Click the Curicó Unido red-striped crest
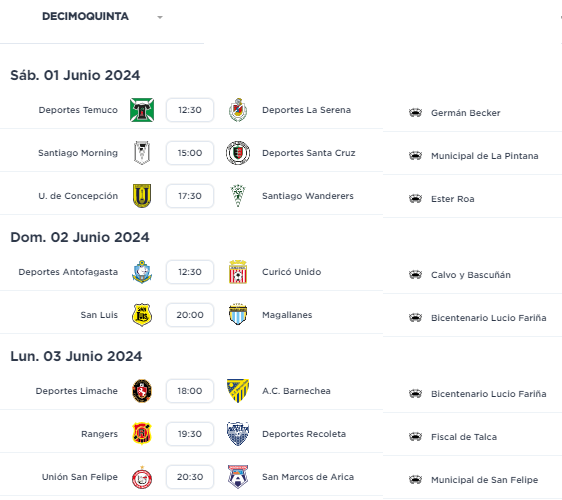Screen dimensions: 562x500 [238, 272]
